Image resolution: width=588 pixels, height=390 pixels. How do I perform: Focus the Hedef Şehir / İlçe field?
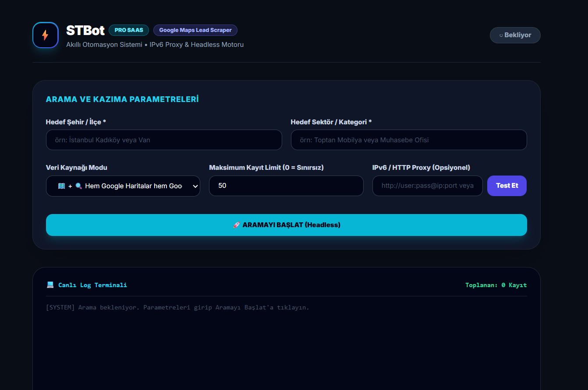(164, 140)
